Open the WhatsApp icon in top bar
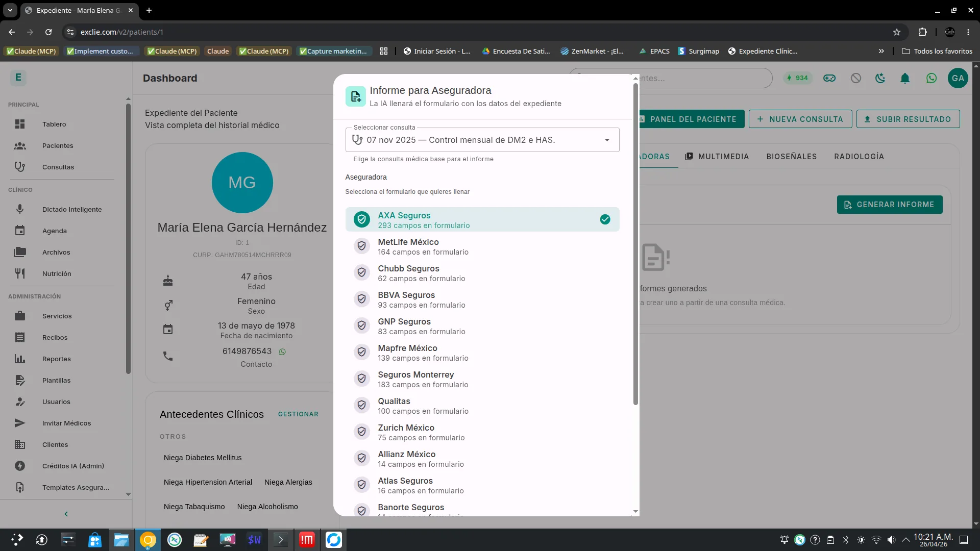980x551 pixels. click(x=932, y=78)
